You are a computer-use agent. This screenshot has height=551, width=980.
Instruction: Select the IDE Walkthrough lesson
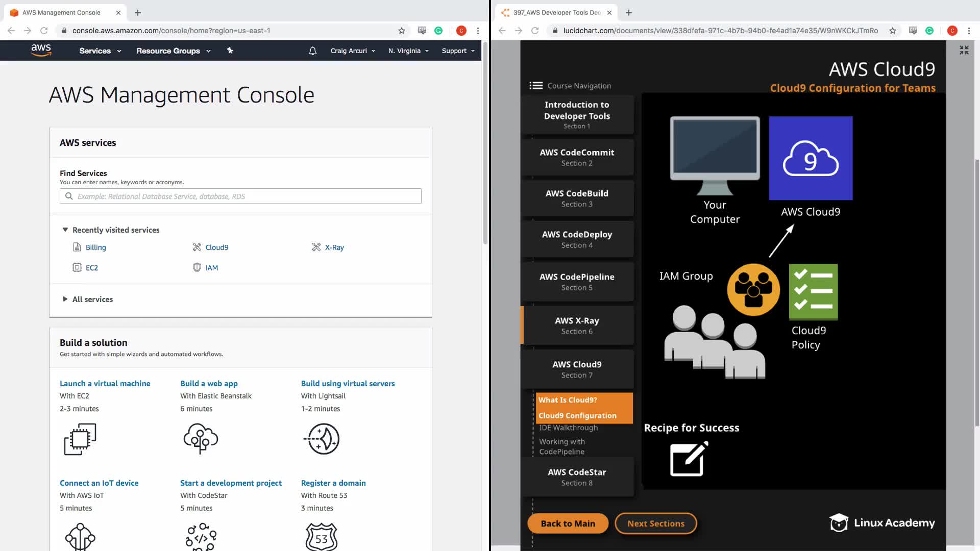(568, 428)
